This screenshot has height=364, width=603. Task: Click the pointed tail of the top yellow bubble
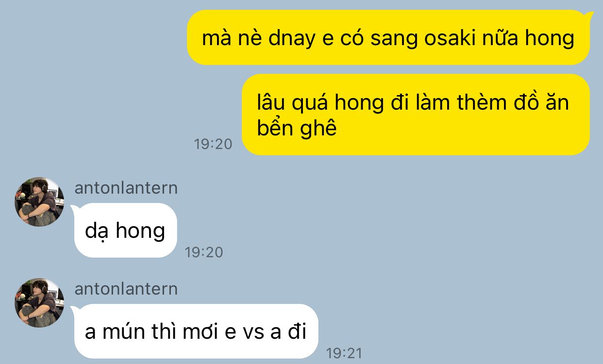[x=590, y=16]
